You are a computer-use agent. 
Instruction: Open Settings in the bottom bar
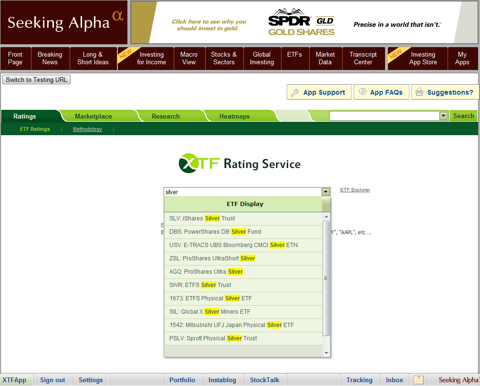(x=91, y=380)
